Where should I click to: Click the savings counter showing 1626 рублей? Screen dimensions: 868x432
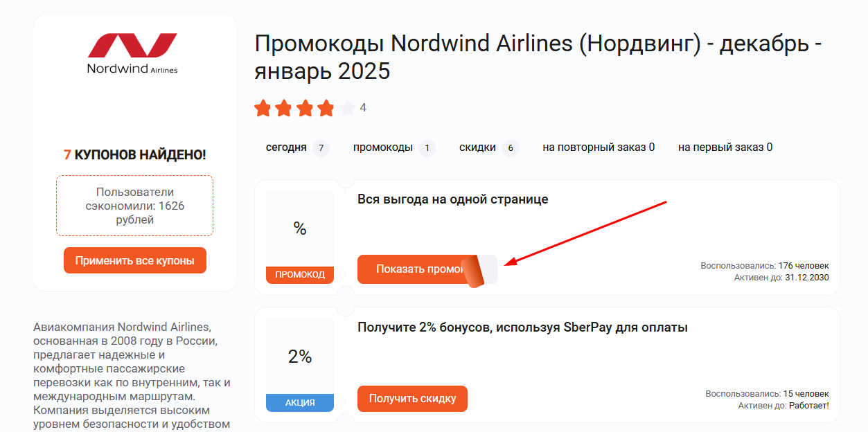(134, 206)
